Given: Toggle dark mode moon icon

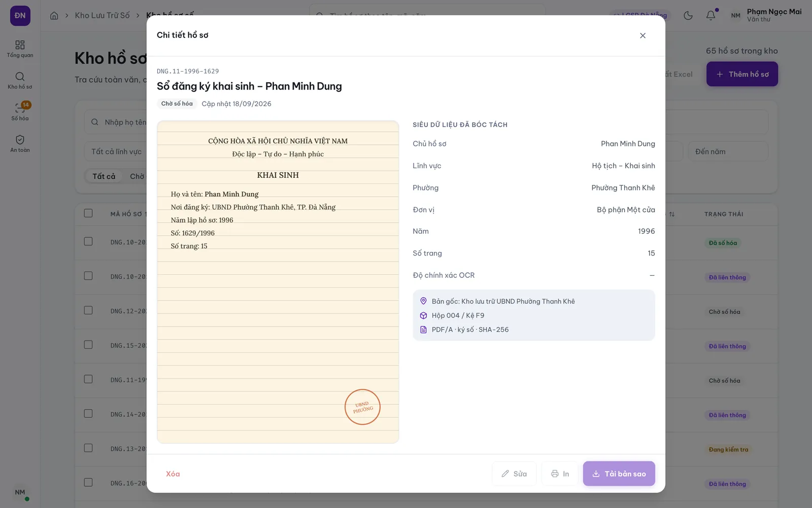Looking at the screenshot, I should (688, 16).
